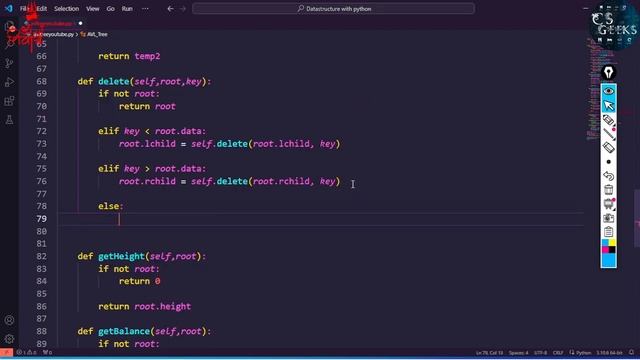Click line number 68 in the gutter

point(42,81)
